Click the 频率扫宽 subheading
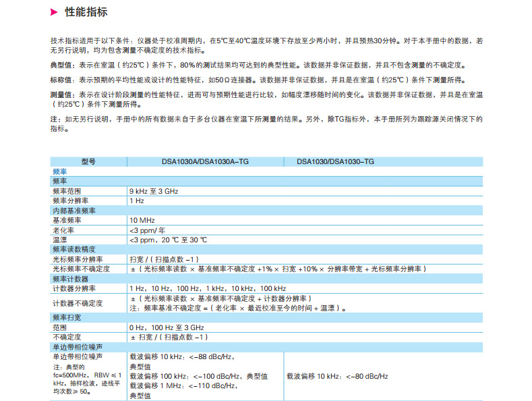532x401 pixels. [67, 318]
